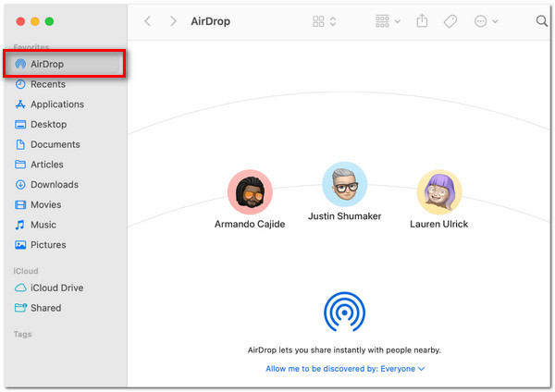Click the Applications icon in sidebar
Screen dimensions: 555x392
tap(20, 104)
